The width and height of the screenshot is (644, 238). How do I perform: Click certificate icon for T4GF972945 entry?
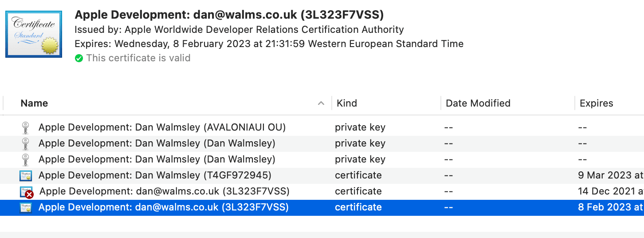tap(26, 176)
